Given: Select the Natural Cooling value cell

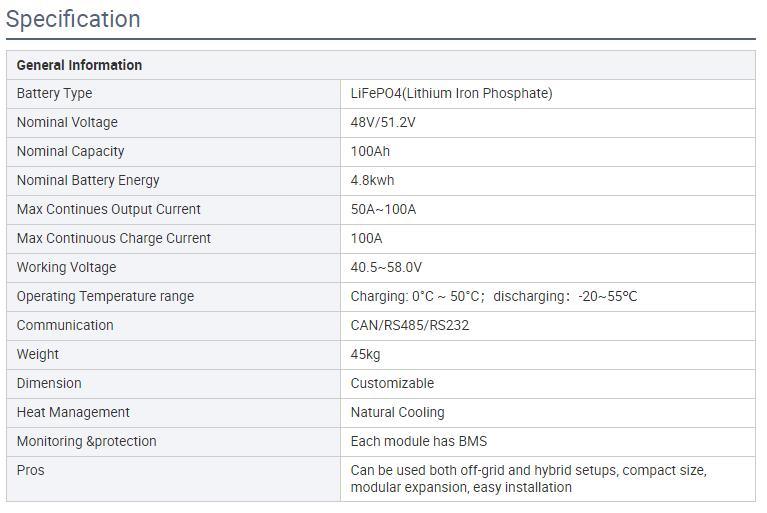Looking at the screenshot, I should (x=548, y=413).
